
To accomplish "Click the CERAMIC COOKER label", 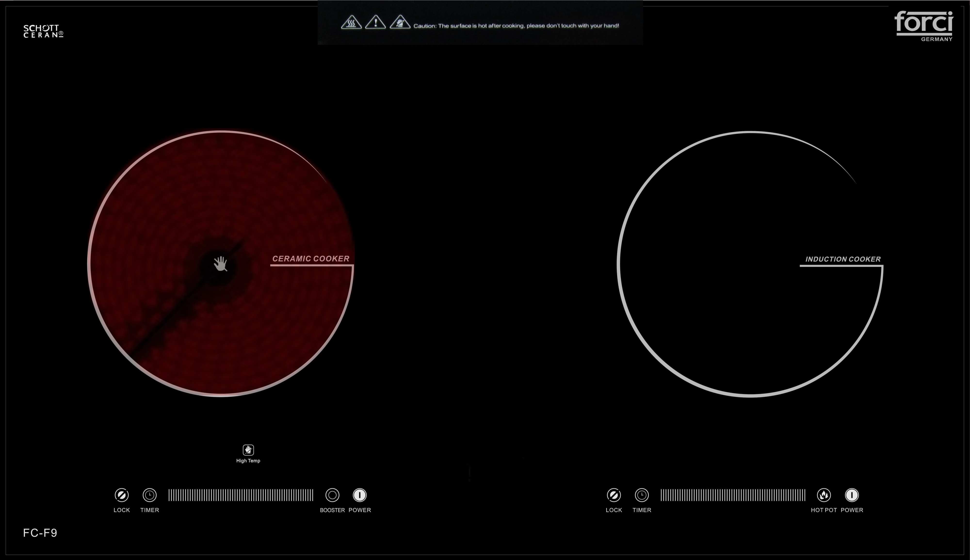I will coord(311,259).
